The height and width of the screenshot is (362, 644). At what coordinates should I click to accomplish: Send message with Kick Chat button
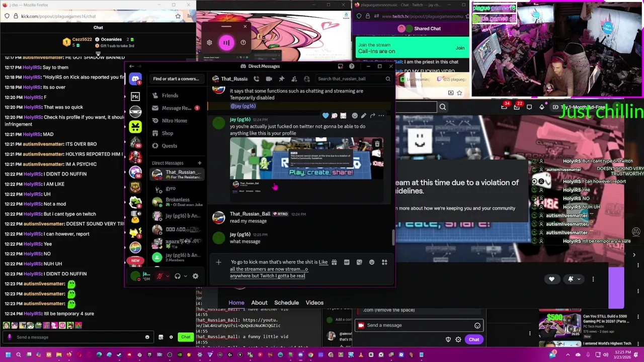(186, 337)
